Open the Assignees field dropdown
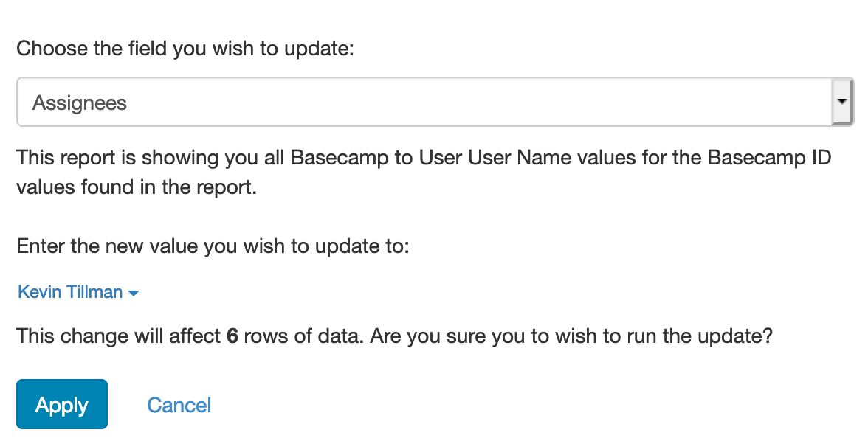Image resolution: width=868 pixels, height=441 pixels. 434,103
